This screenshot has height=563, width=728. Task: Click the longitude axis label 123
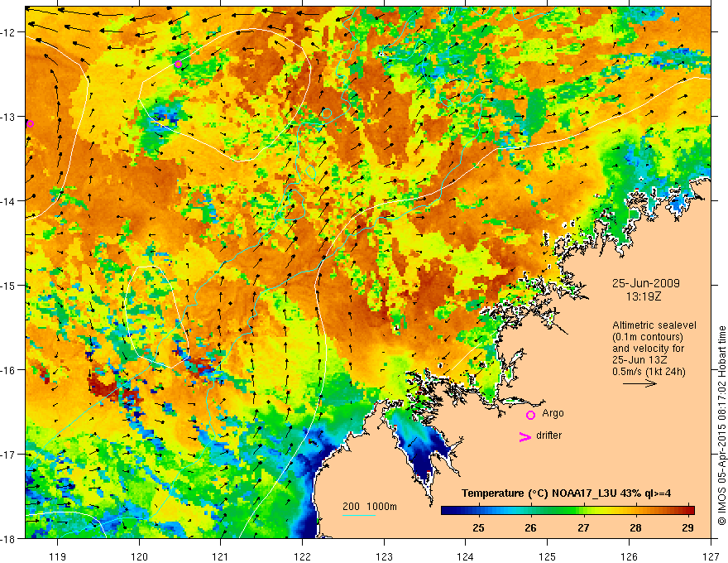384,556
